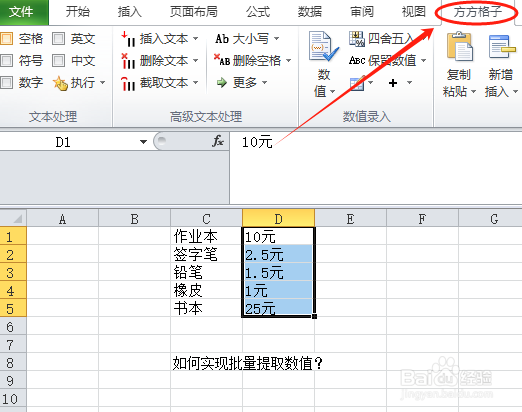Viewport: 522px width, 412px height.
Task: Select column F header
Action: click(x=422, y=219)
